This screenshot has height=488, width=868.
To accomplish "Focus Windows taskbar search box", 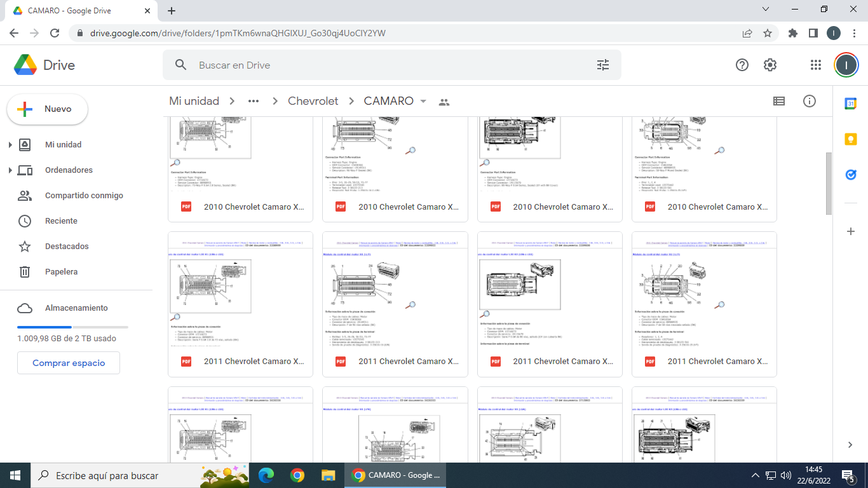I will pos(140,475).
